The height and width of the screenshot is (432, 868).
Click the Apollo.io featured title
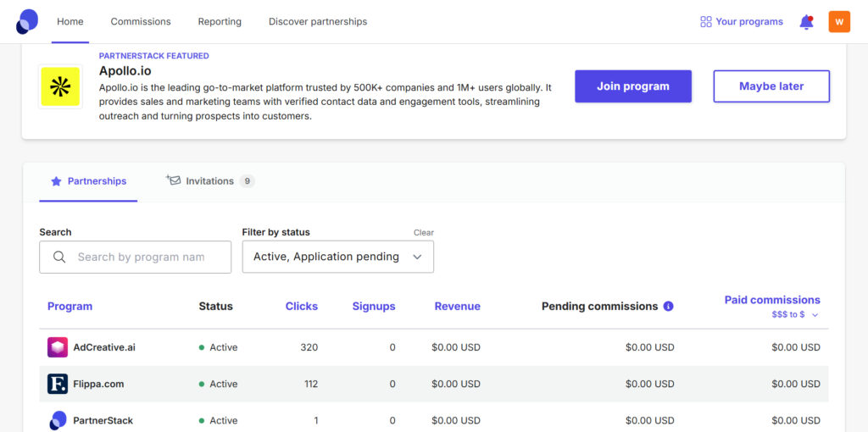(x=125, y=71)
